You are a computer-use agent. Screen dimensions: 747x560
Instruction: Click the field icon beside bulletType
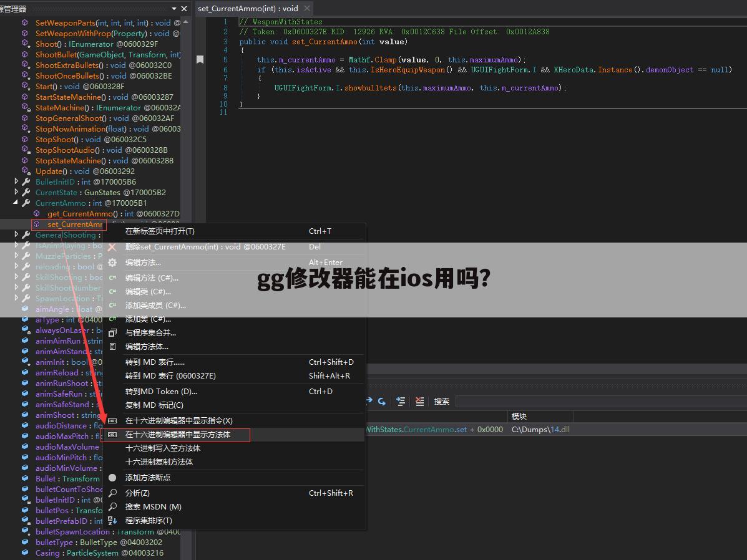tap(25, 542)
